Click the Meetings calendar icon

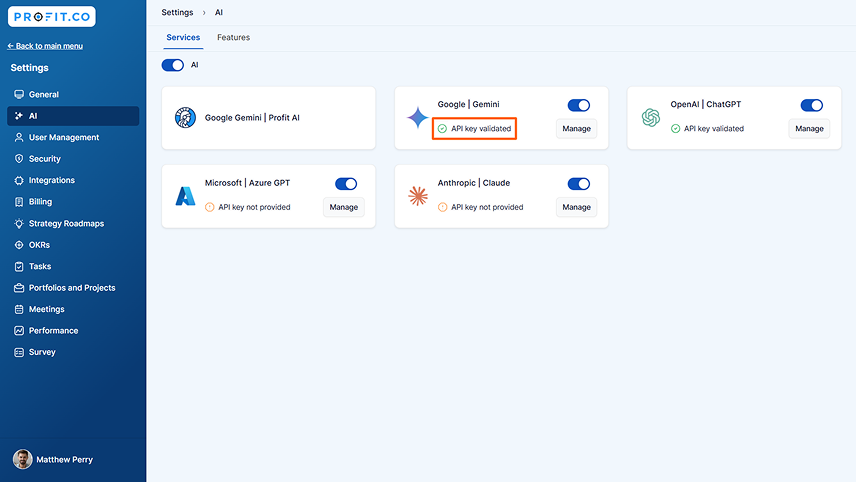[19, 310]
